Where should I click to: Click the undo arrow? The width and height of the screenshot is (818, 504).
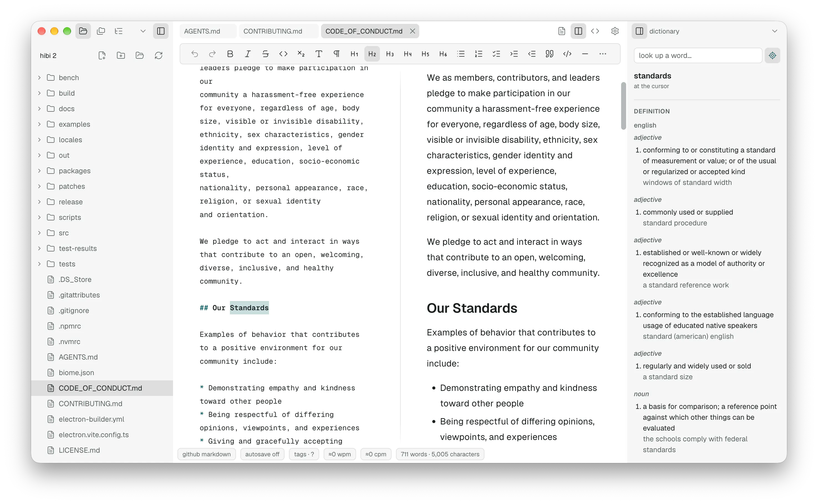[x=195, y=54]
